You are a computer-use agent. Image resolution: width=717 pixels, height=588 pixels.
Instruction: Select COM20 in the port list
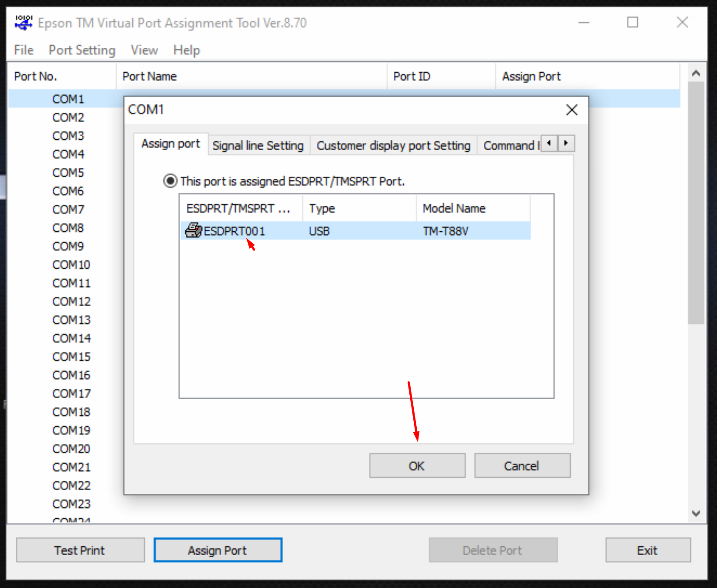pyautogui.click(x=71, y=449)
